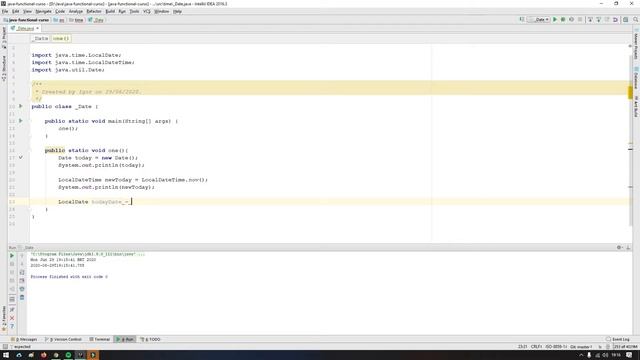Toggle soft-wrap icon in Run console toolbar

click(x=22, y=272)
